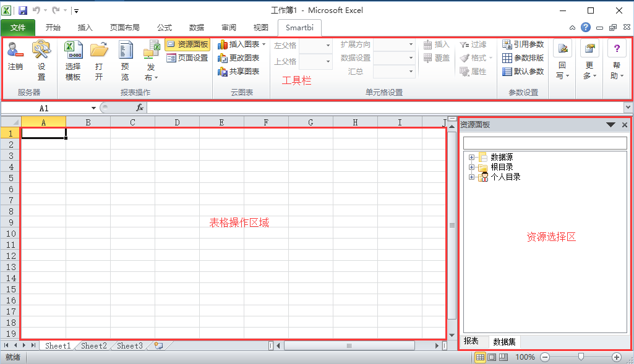Switch to the 公式 ribbon tab
634x364 pixels.
[x=164, y=27]
